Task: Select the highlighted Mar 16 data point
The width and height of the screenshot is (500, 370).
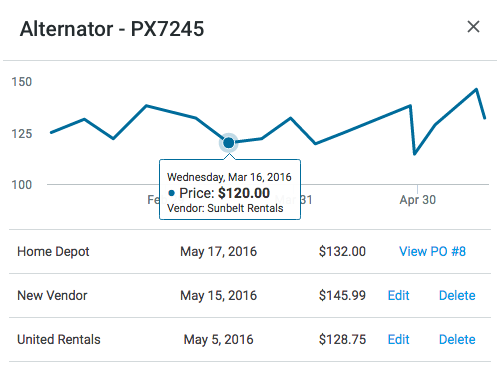Action: coord(229,143)
